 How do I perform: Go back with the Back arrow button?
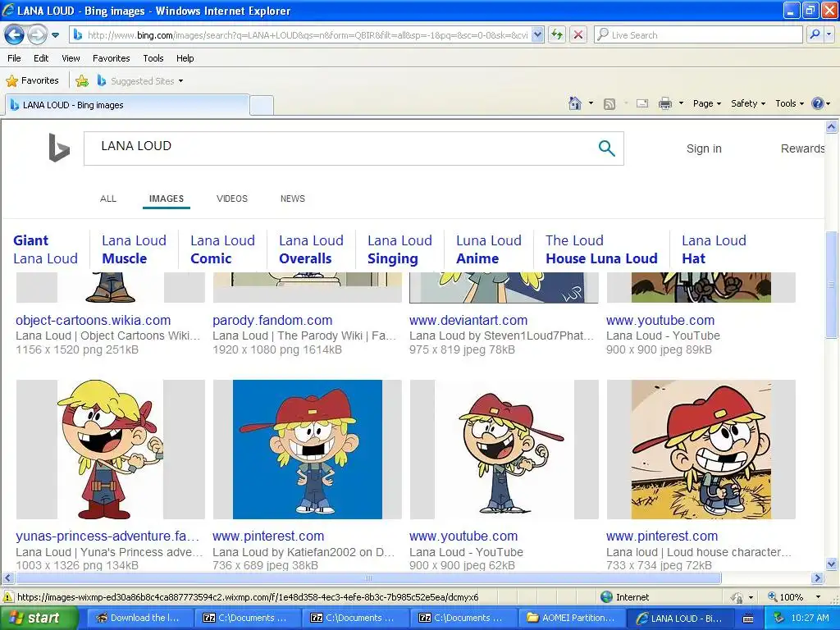click(15, 35)
